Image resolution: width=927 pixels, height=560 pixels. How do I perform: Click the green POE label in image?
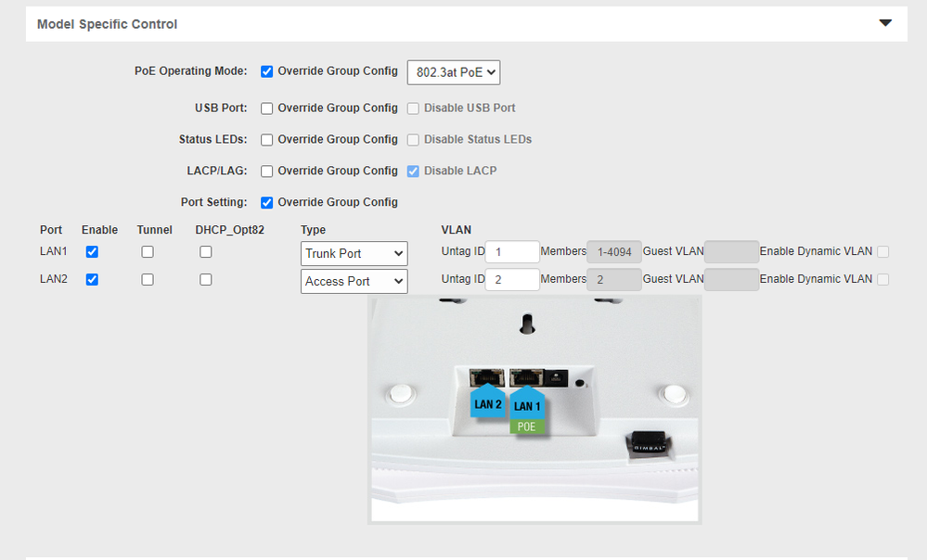526,426
